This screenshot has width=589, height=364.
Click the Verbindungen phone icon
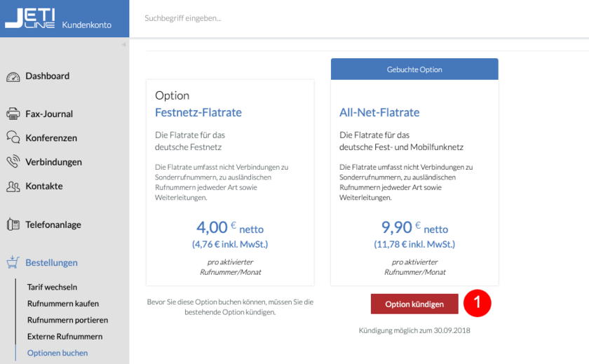(x=13, y=161)
